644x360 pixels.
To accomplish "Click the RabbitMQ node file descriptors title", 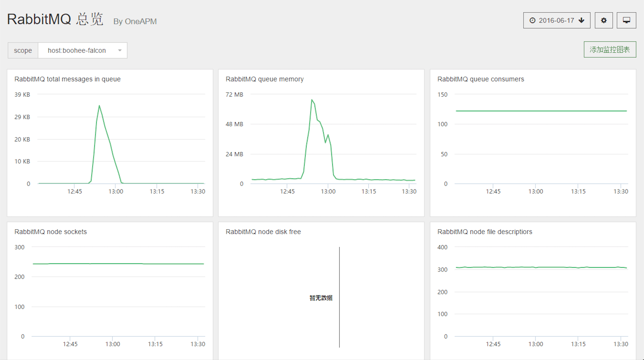I will tap(485, 232).
